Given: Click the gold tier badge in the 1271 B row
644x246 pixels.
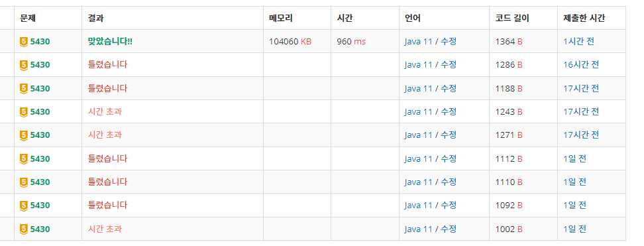Looking at the screenshot, I should [x=24, y=135].
